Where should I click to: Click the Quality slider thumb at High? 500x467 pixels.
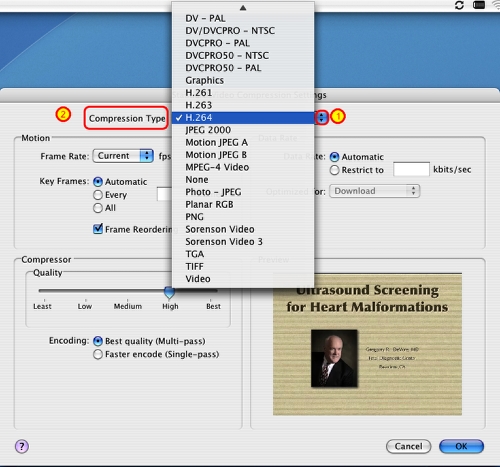point(169,292)
